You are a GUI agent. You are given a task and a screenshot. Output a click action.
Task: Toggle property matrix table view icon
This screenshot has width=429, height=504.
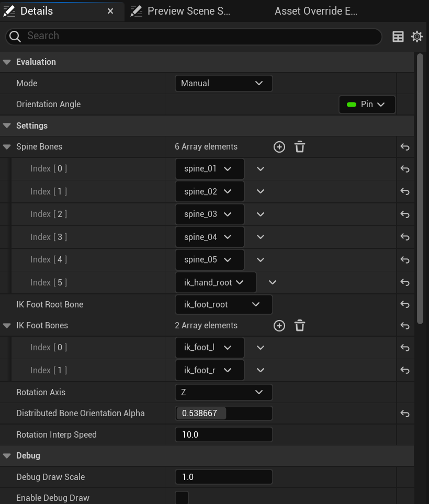tap(398, 36)
